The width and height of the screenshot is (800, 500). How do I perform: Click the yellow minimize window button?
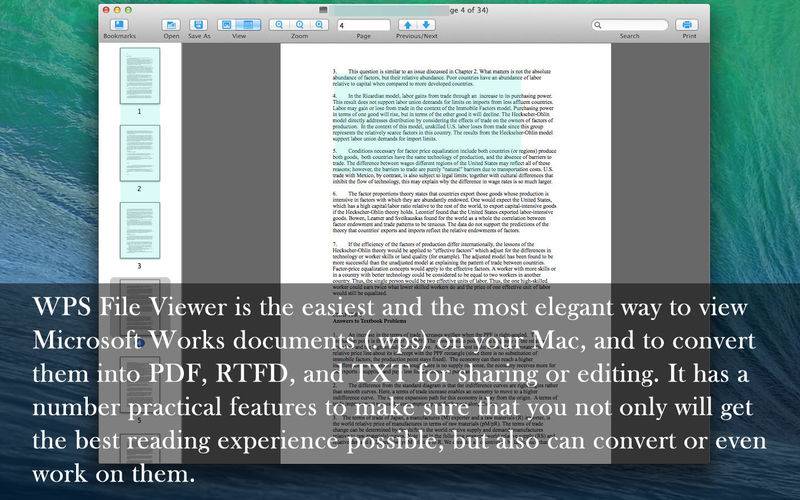click(x=117, y=10)
